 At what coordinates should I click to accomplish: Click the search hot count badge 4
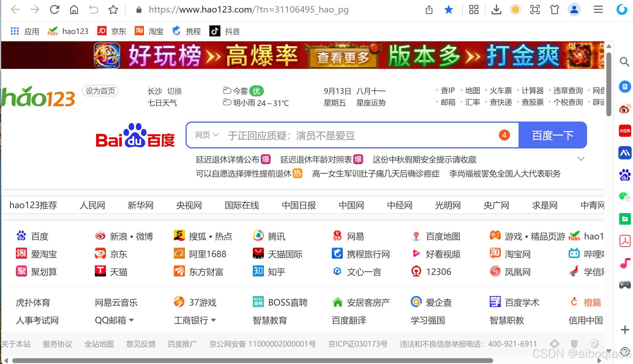click(x=504, y=135)
